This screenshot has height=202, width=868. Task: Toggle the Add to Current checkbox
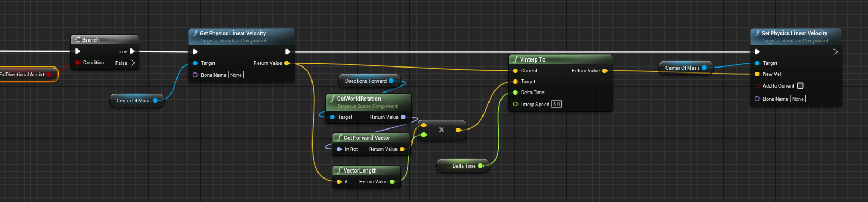pos(800,86)
